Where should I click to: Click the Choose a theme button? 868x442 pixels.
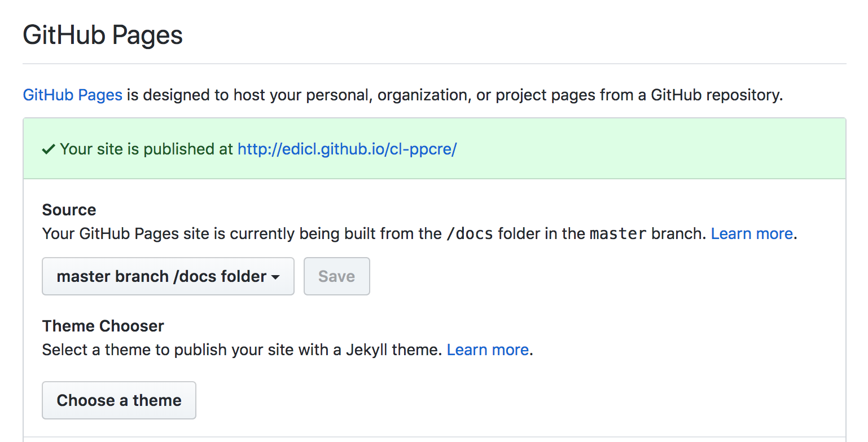[x=119, y=400]
